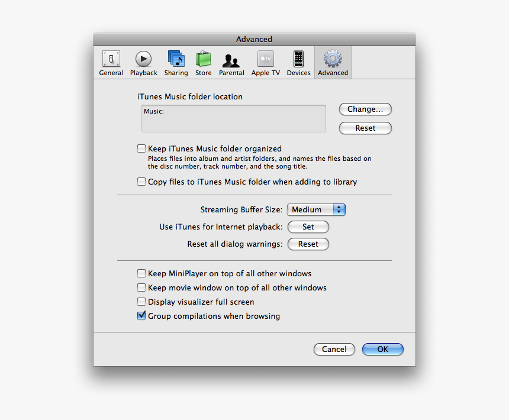
Task: Cancel the Advanced preferences dialog
Action: click(334, 349)
